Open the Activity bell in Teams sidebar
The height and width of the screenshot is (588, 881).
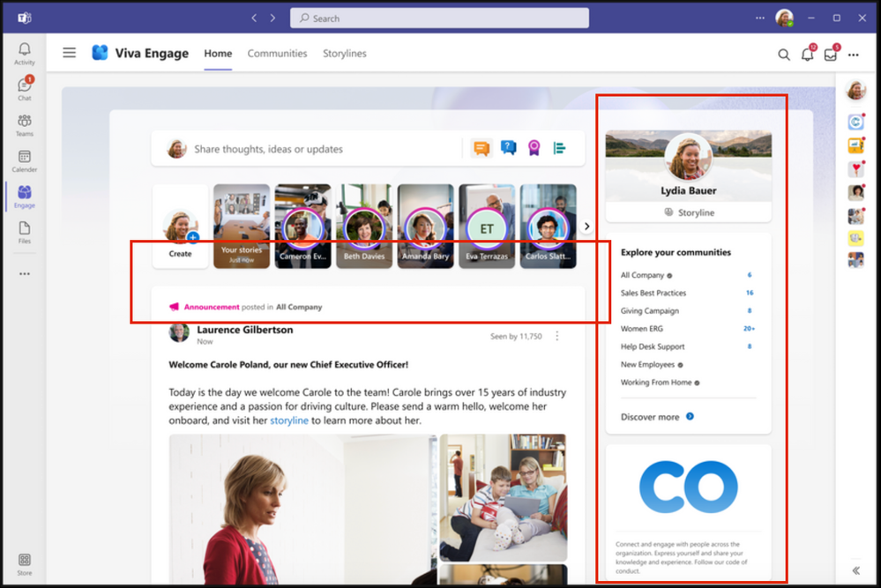(x=24, y=54)
